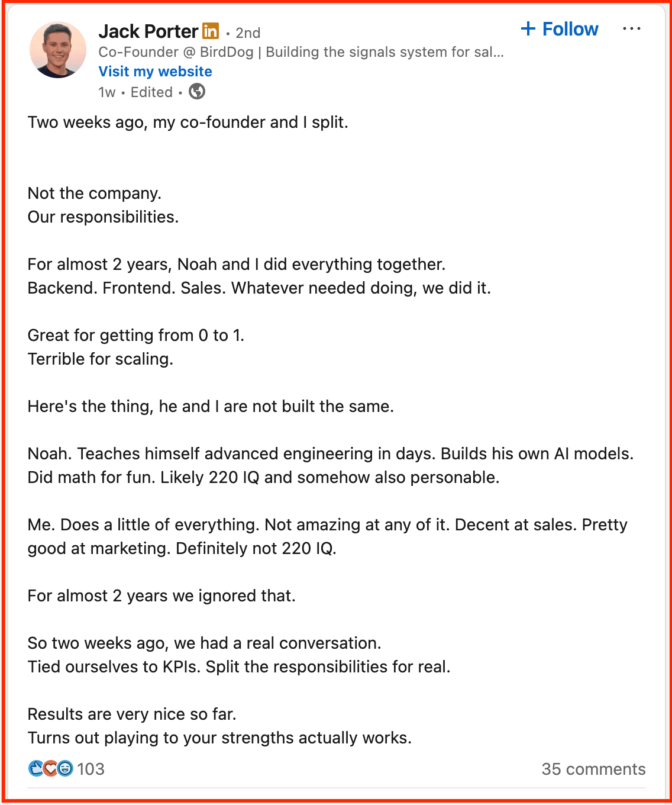Viewport: 672px width, 805px height.
Task: Click the opening line about co-founder split
Action: pyautogui.click(x=188, y=123)
